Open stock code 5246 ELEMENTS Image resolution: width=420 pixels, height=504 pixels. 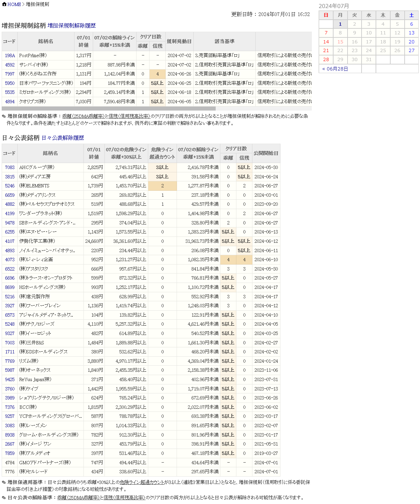click(10, 186)
